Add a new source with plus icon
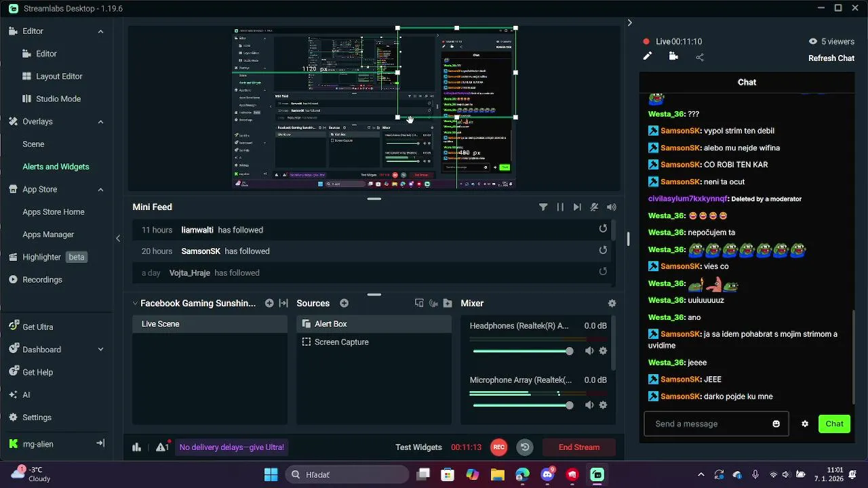This screenshot has height=488, width=868. click(344, 304)
